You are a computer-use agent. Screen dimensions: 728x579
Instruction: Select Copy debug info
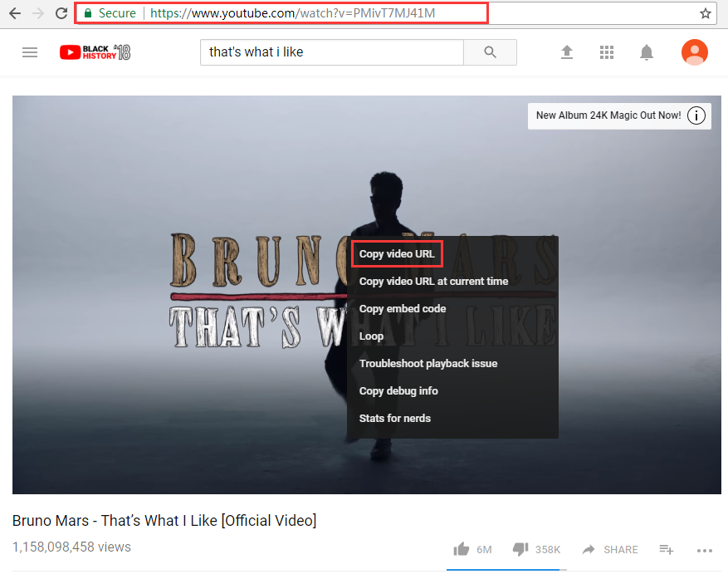tap(398, 390)
